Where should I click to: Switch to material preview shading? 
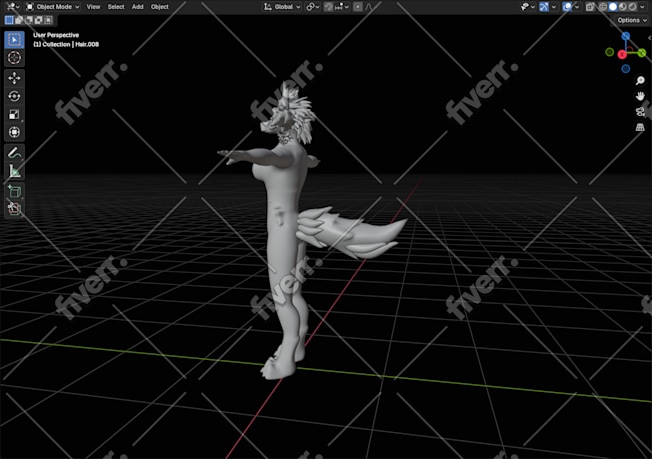coord(622,7)
